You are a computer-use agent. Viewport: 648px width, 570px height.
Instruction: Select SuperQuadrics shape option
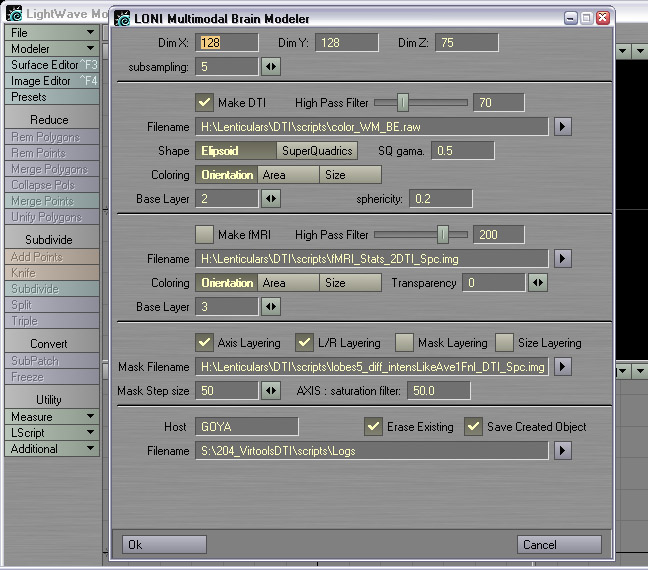317,151
